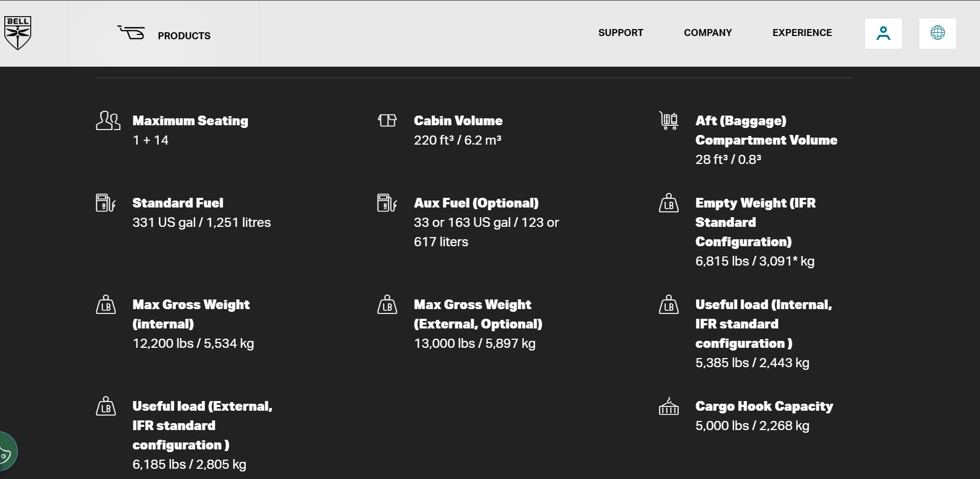Screen dimensions: 980x479
Task: Click the user account icon
Action: pyautogui.click(x=883, y=33)
